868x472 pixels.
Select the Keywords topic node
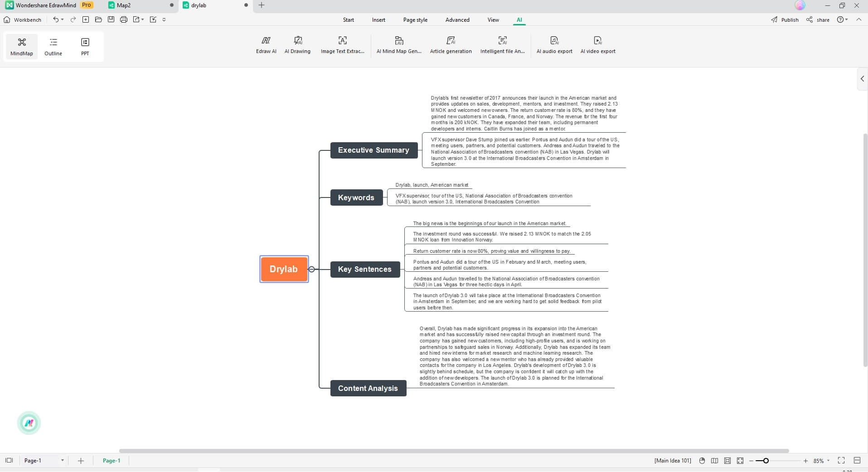click(356, 197)
